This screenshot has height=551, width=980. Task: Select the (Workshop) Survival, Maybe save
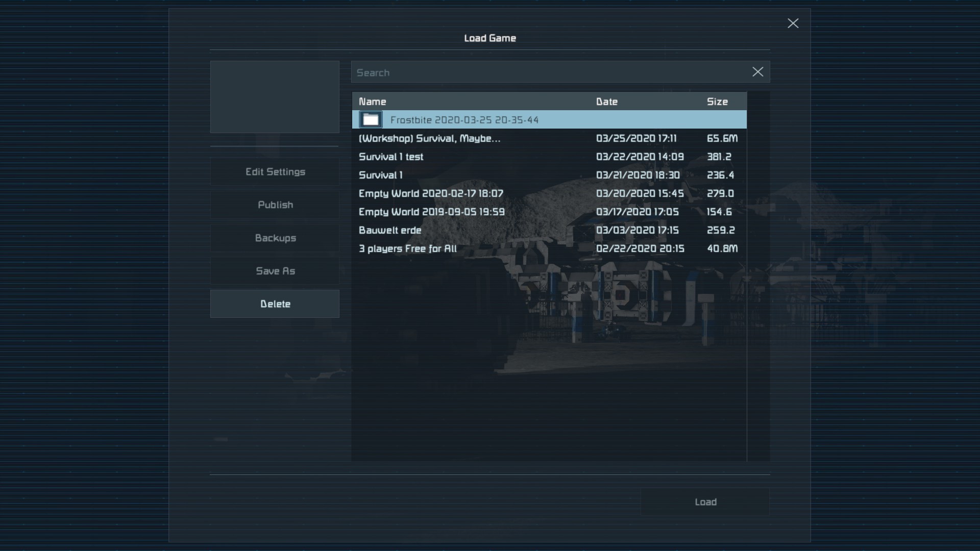click(429, 138)
